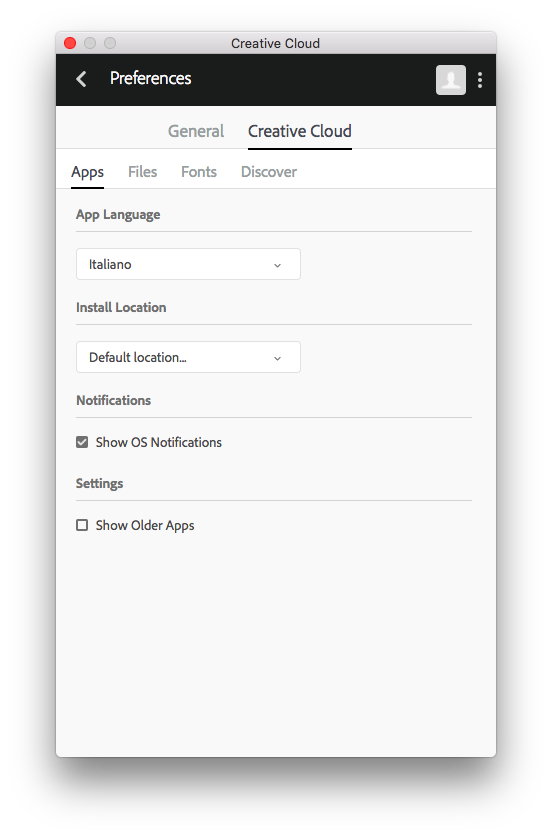Viewport: 552px width, 837px height.
Task: Open the App Language dropdown showing Italiano
Action: coord(188,264)
